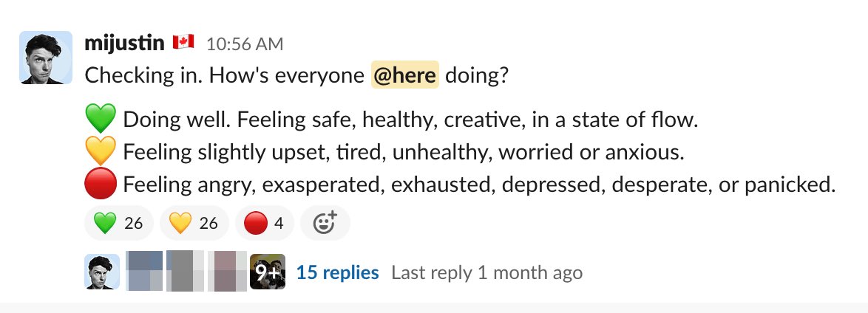Click the fourth replier avatar in thread
The width and height of the screenshot is (868, 313).
pyautogui.click(x=226, y=272)
